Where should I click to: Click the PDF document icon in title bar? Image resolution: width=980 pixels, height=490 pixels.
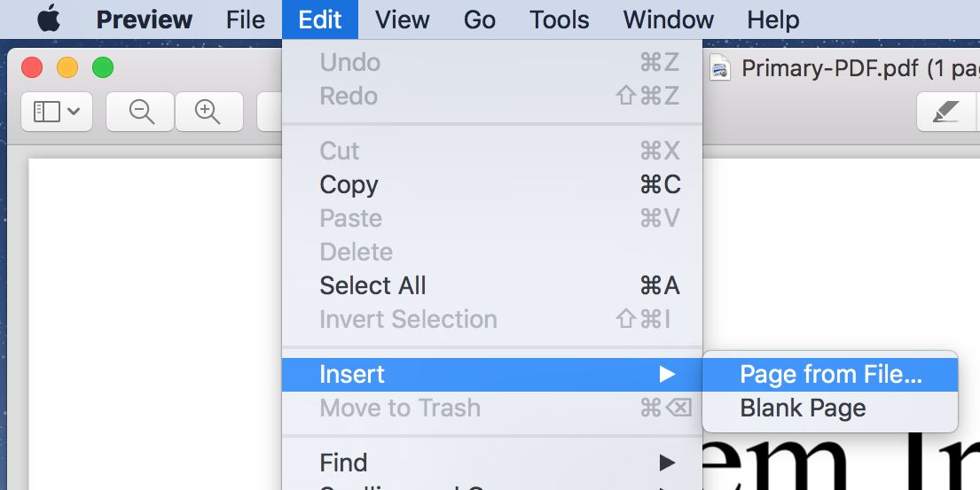click(x=721, y=68)
